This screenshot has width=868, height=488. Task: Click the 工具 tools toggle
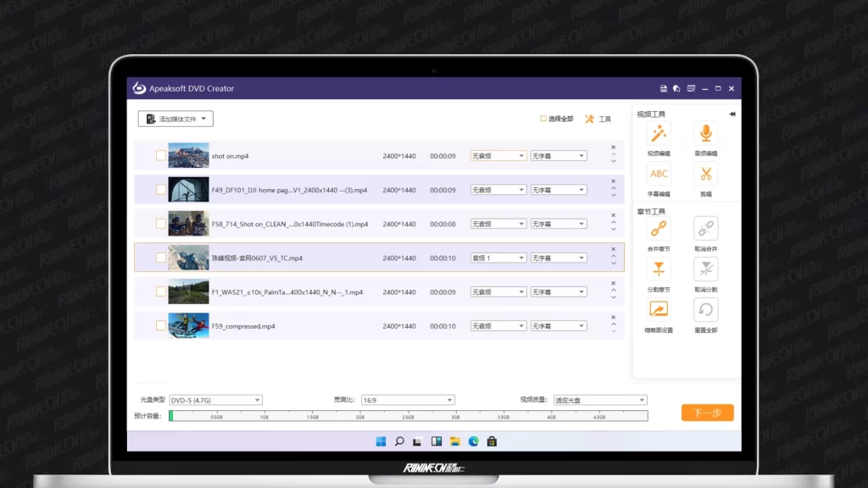[598, 119]
